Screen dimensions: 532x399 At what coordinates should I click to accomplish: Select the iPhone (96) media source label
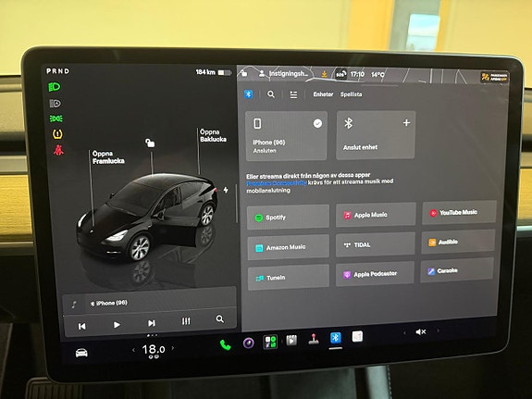pyautogui.click(x=109, y=303)
